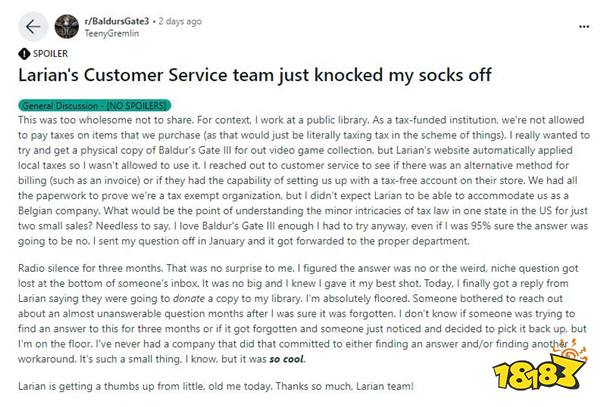
Task: Open the three-dot post options menu
Action: [x=584, y=27]
